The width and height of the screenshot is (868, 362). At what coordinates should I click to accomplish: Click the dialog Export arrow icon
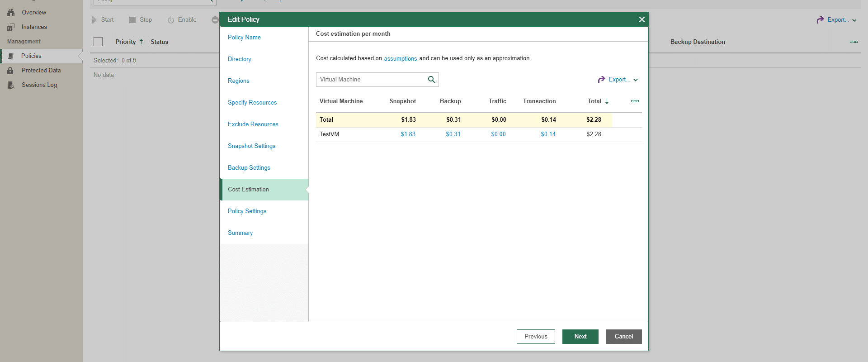[x=601, y=80]
